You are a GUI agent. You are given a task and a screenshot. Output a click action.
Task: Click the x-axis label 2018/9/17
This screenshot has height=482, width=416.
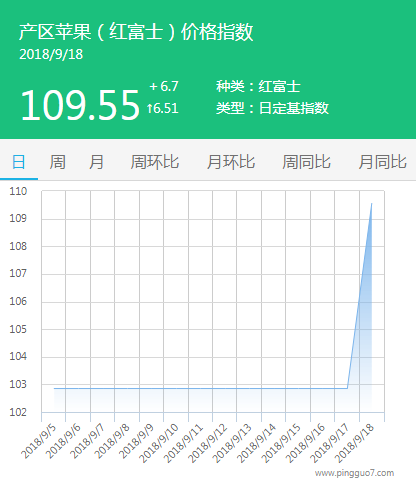330,443
